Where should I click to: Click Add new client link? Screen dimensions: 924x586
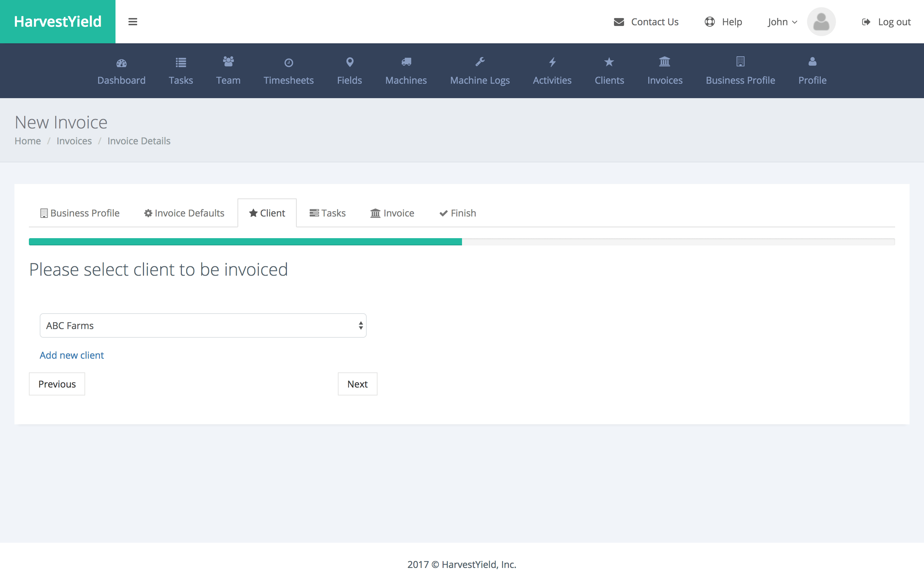click(72, 355)
